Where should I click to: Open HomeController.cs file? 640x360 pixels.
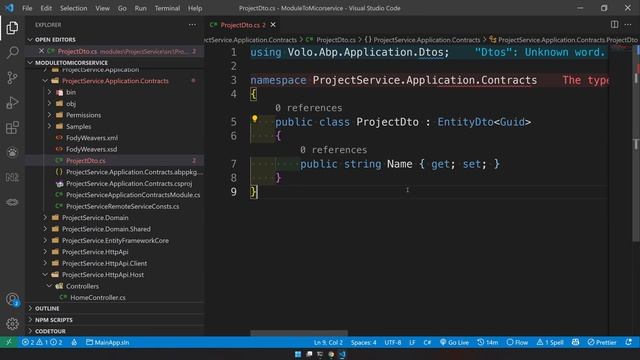(x=115, y=298)
